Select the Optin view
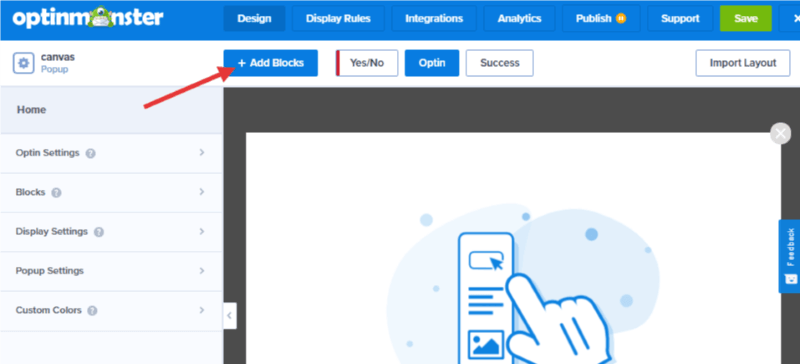800x364 pixels. click(432, 63)
